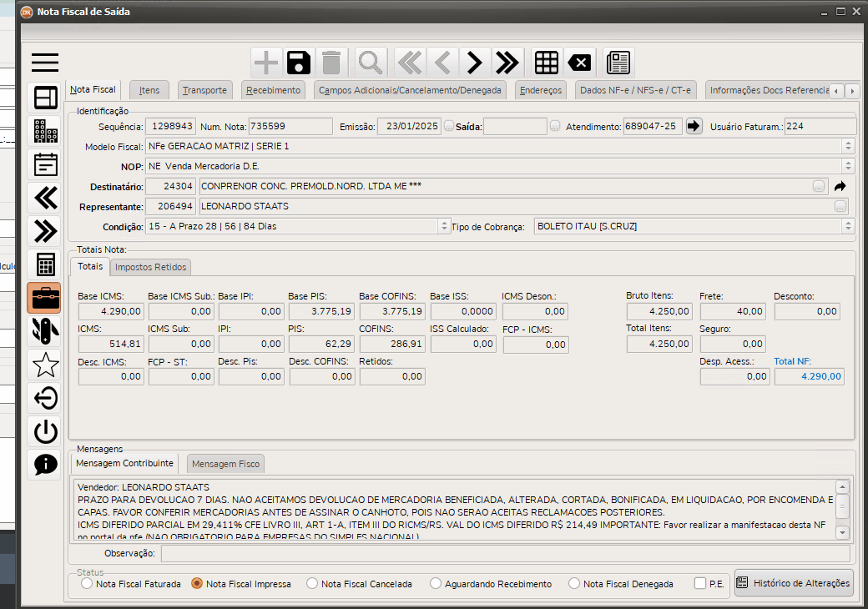
Task: Open the hamburger menu icon
Action: point(45,63)
